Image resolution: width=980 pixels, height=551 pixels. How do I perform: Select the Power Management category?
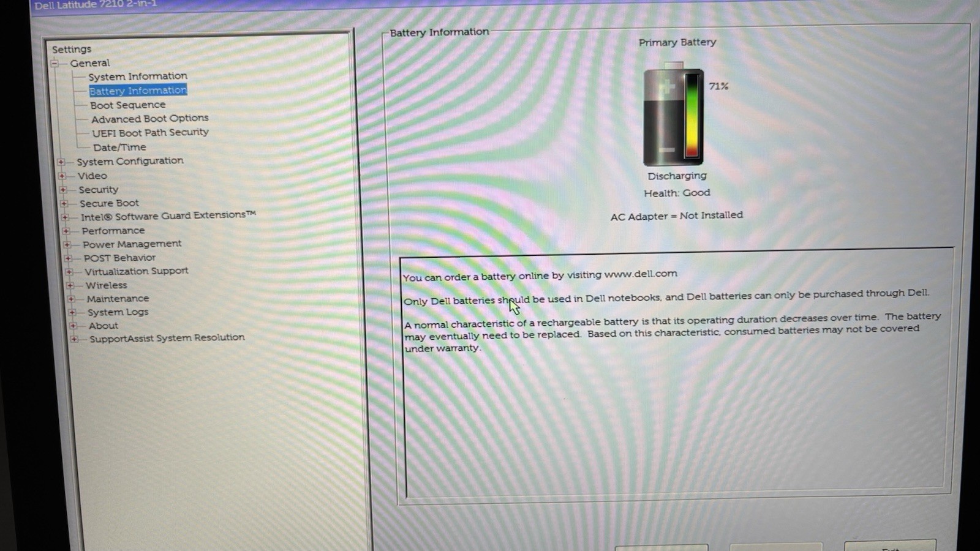click(x=132, y=244)
